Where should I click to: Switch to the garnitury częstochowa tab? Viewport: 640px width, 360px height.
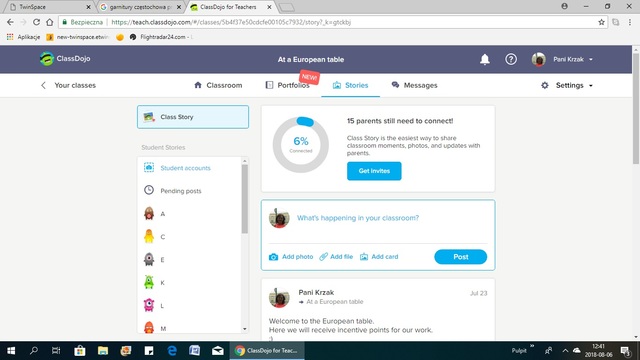(x=140, y=7)
